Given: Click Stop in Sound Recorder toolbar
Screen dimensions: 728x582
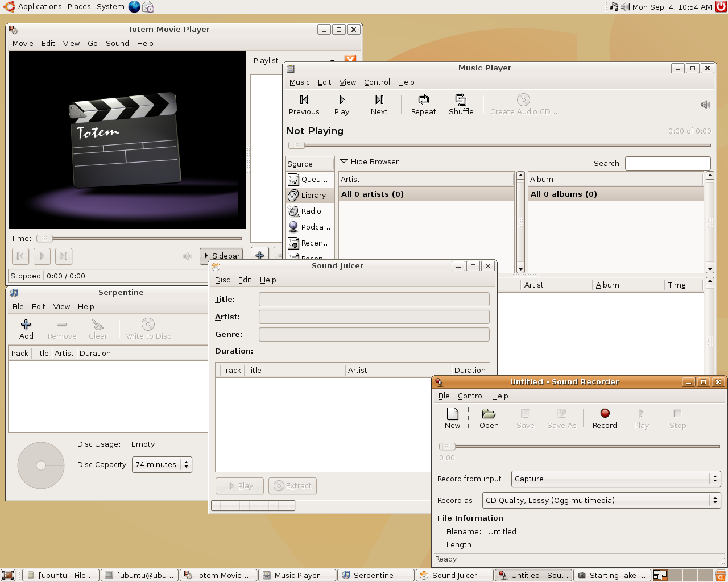Looking at the screenshot, I should tap(677, 418).
